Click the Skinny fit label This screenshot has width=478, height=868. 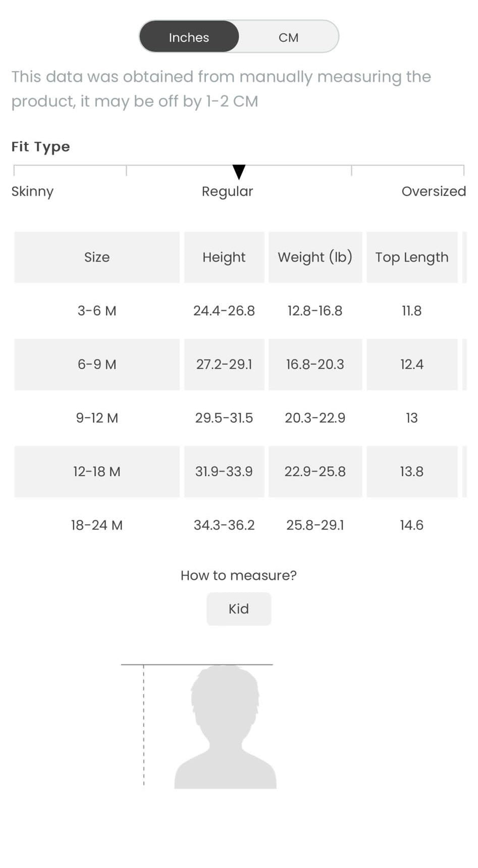pos(32,192)
